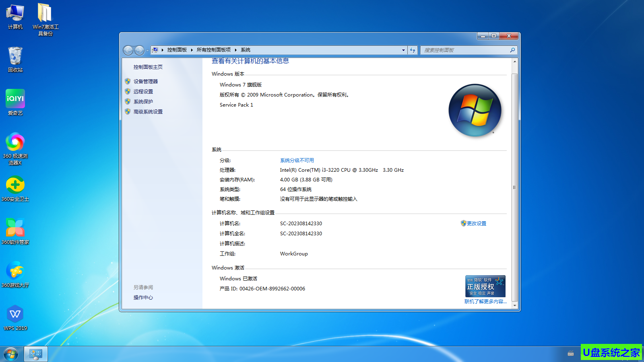Select the Win7激活工具备份 folder icon

pyautogui.click(x=45, y=14)
